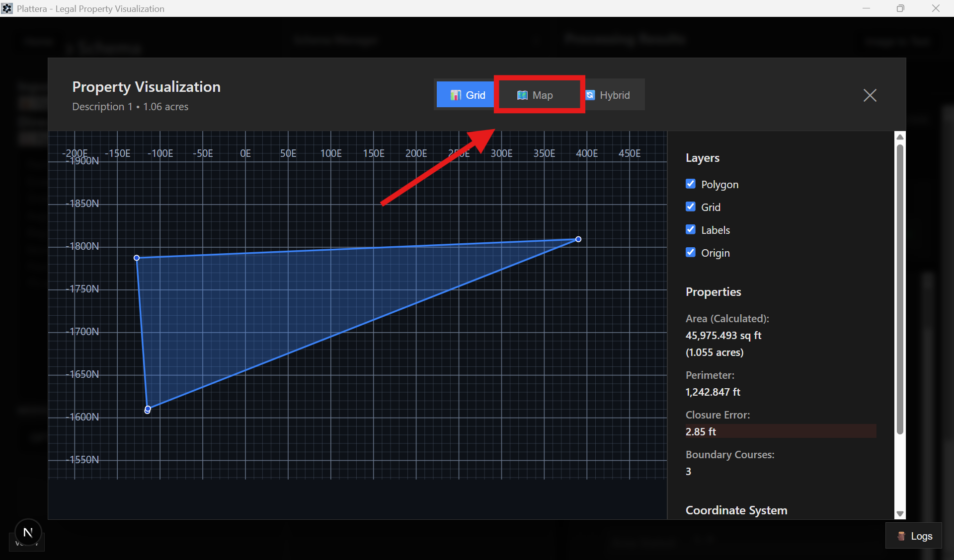
Task: Click the vertical scrollbar thumb
Action: [900, 288]
